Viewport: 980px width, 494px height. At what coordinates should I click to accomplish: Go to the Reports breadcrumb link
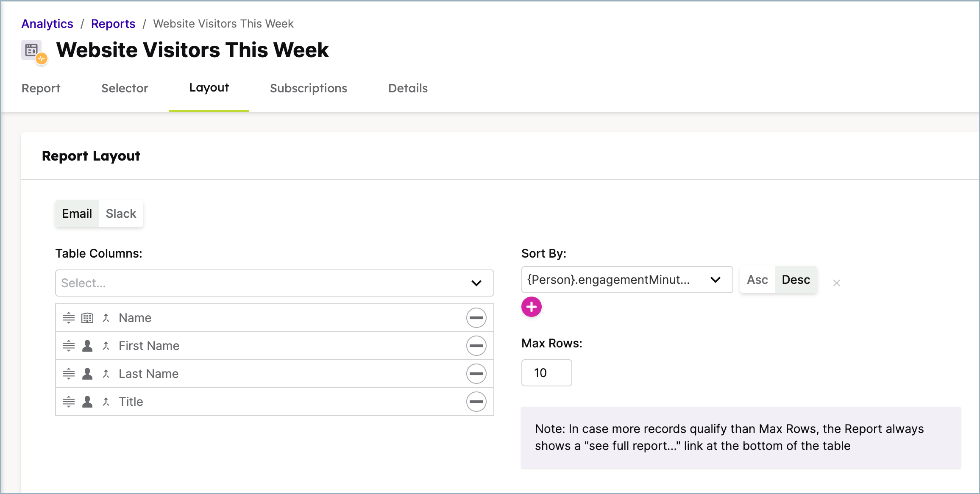(113, 24)
